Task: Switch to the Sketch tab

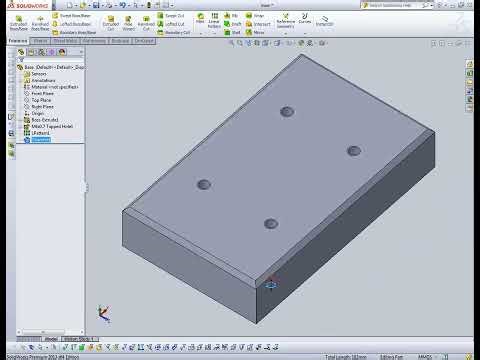Action: coord(40,41)
